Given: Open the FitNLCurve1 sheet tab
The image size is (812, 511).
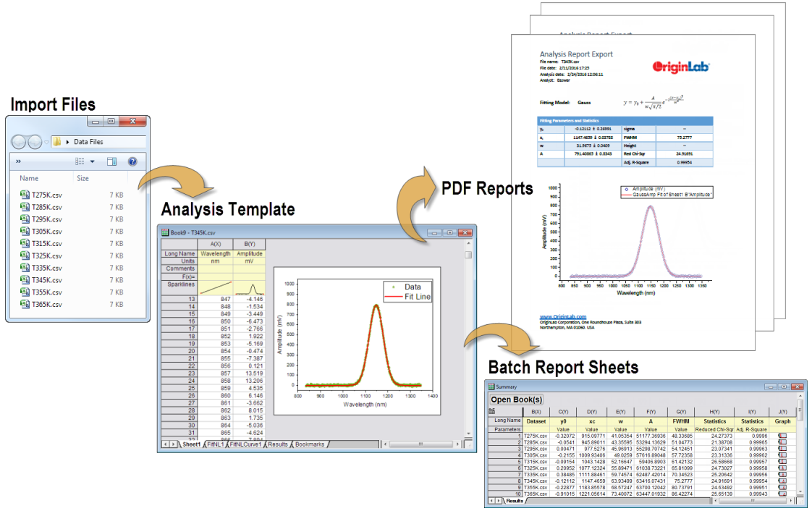Looking at the screenshot, I should click(x=246, y=444).
